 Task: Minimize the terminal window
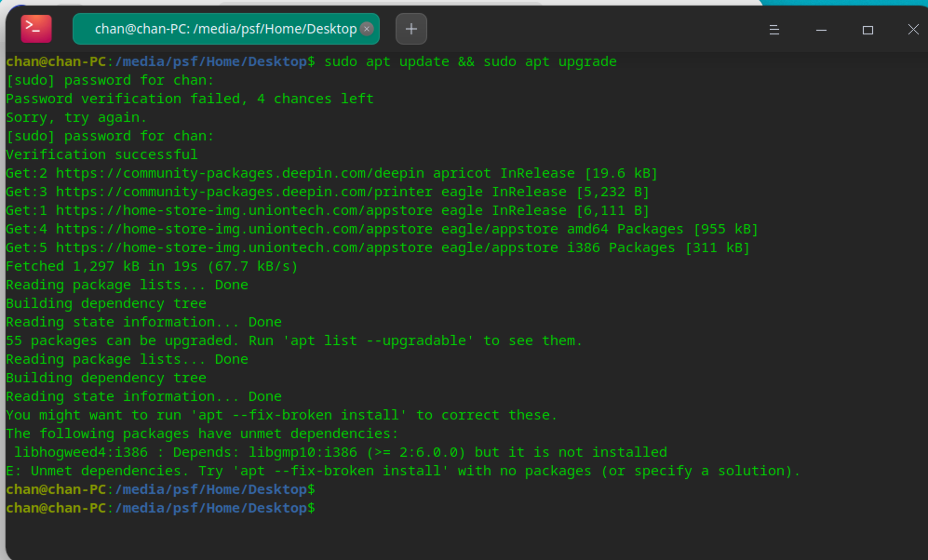821,30
